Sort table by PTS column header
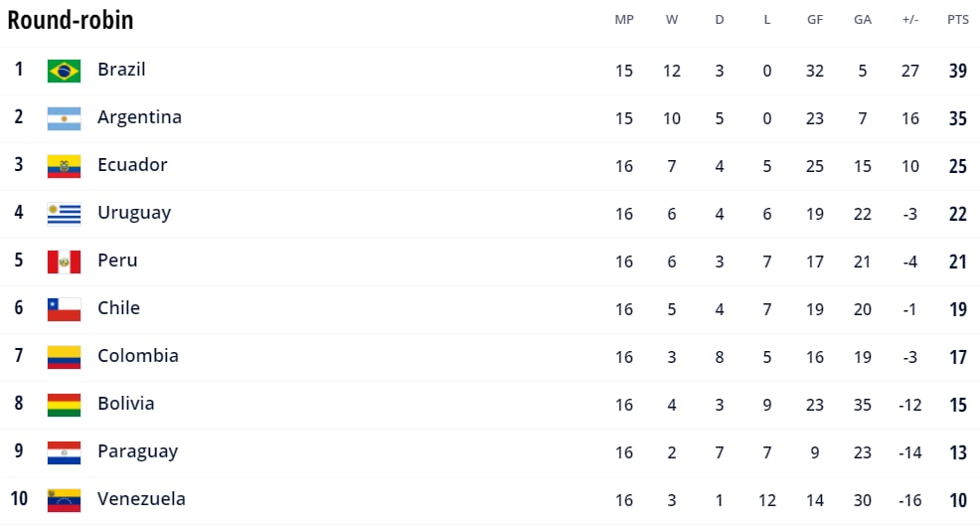 [958, 20]
